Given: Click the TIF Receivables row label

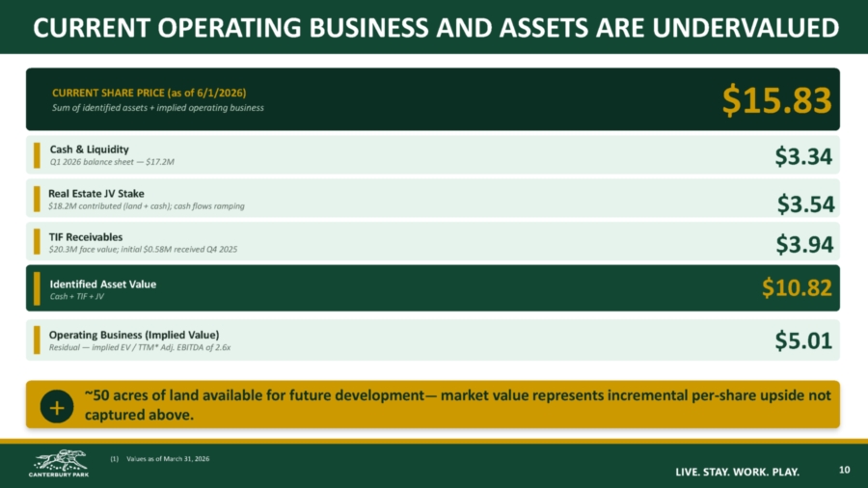Looking at the screenshot, I should (86, 237).
